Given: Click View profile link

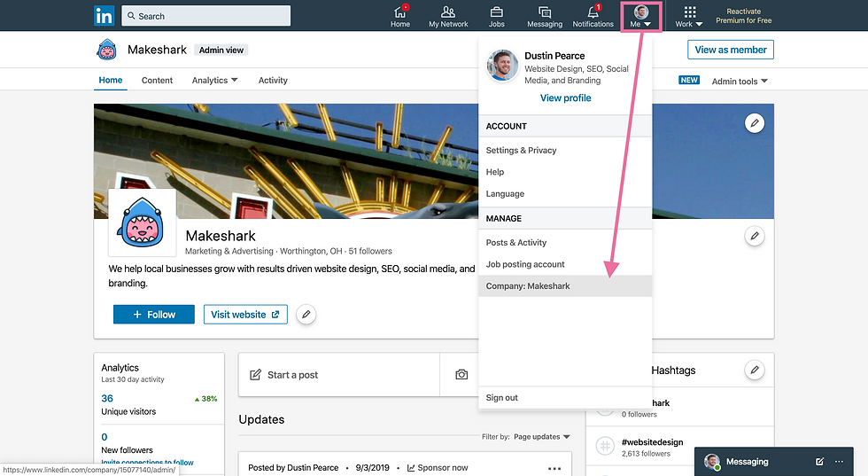Looking at the screenshot, I should point(565,98).
